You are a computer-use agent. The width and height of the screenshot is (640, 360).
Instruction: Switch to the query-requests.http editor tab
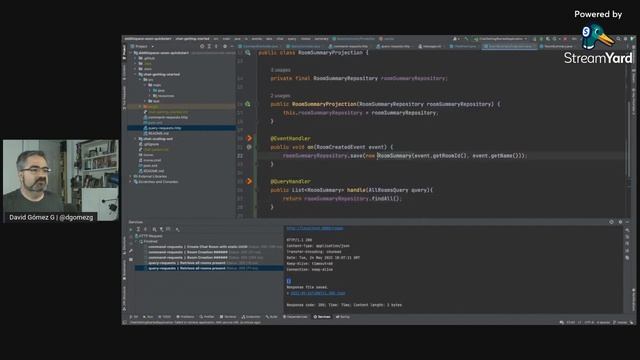click(x=393, y=47)
